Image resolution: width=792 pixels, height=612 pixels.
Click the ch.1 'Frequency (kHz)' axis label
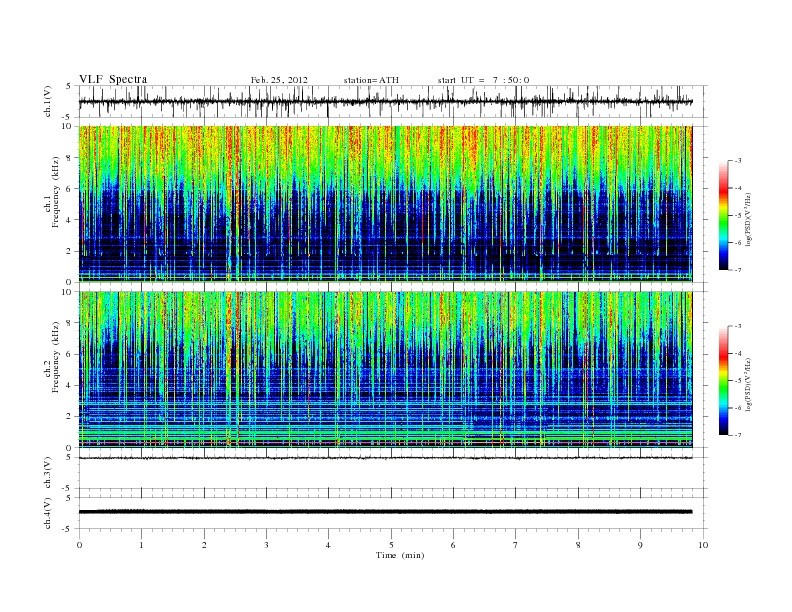coord(55,192)
